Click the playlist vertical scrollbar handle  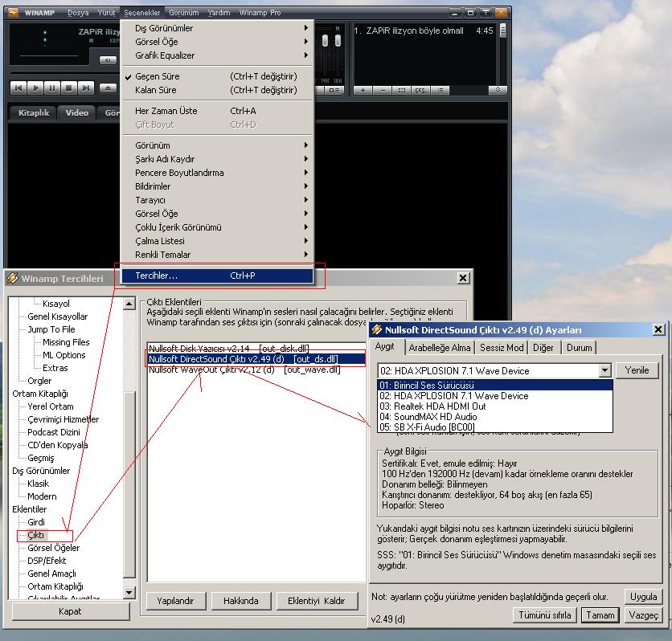(x=502, y=30)
